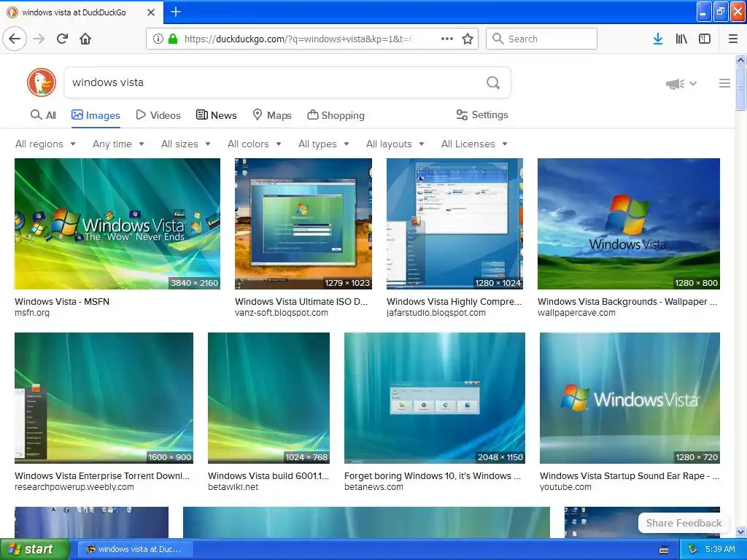The height and width of the screenshot is (560, 747).
Task: Bookmark this page with the star icon
Action: click(468, 39)
